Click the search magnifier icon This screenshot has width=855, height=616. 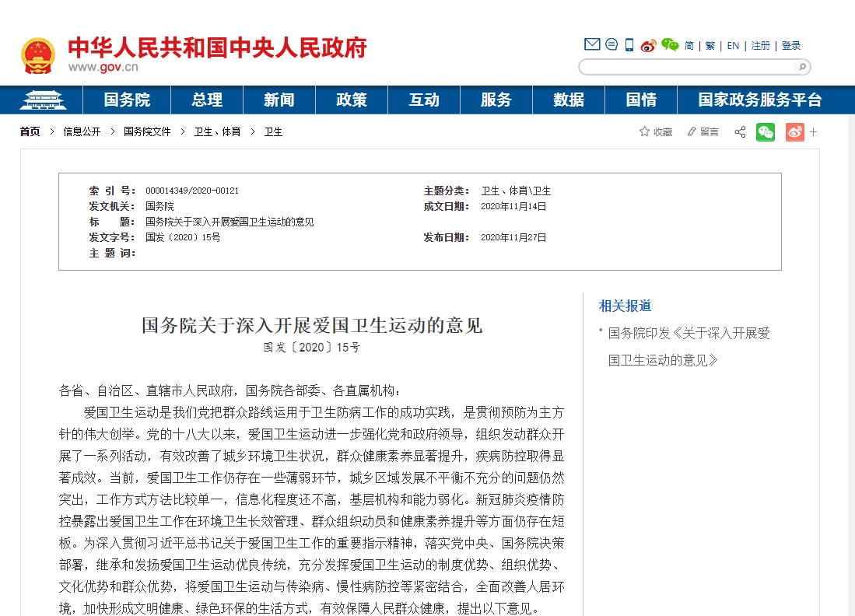801,67
